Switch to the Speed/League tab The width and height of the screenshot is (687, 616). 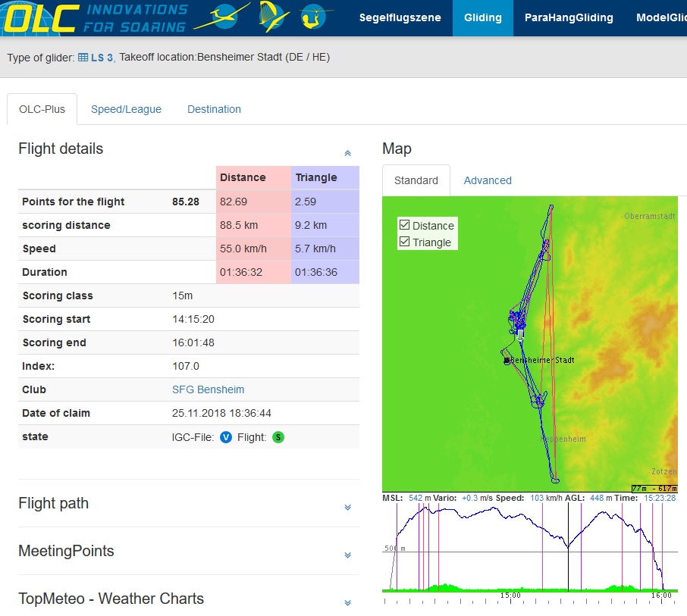pos(126,109)
